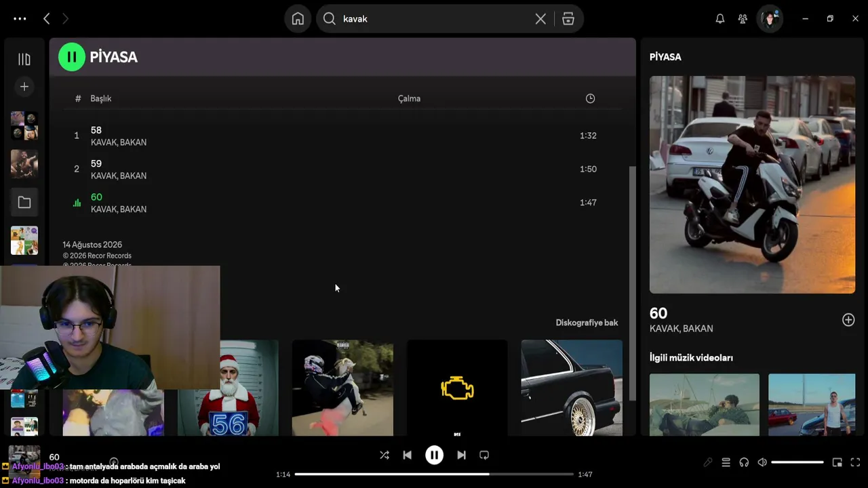Open the Browse icon beside search
This screenshot has width=868, height=488.
click(x=568, y=19)
